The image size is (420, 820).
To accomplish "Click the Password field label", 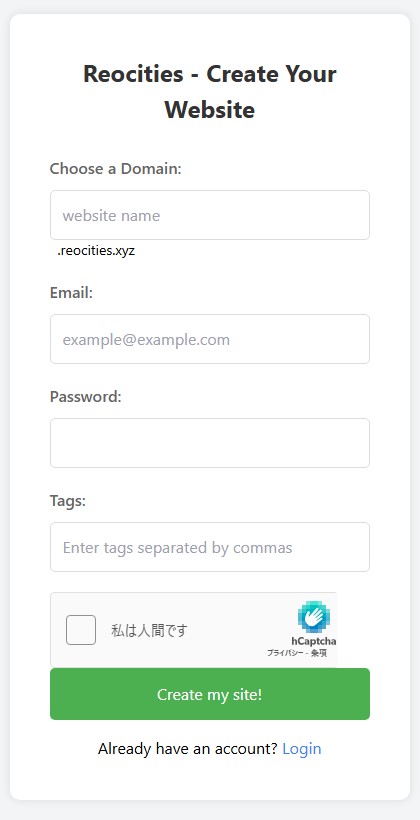I will [86, 397].
